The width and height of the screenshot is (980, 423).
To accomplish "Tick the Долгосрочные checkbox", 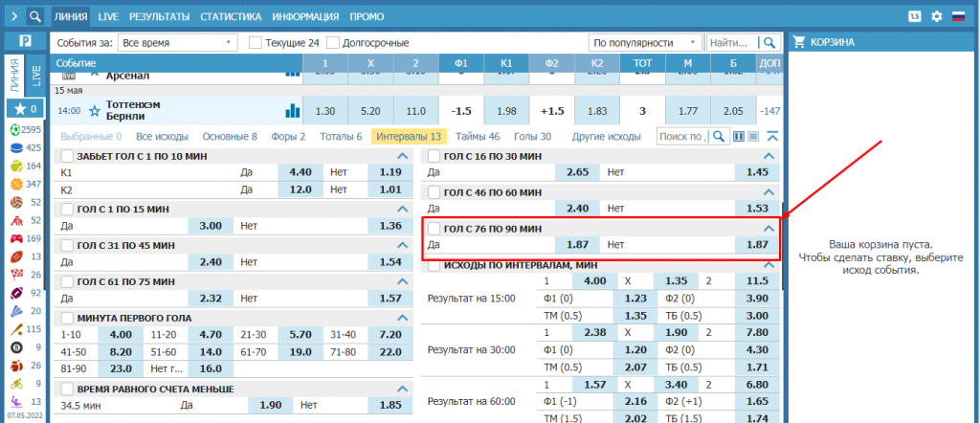I will coord(333,42).
